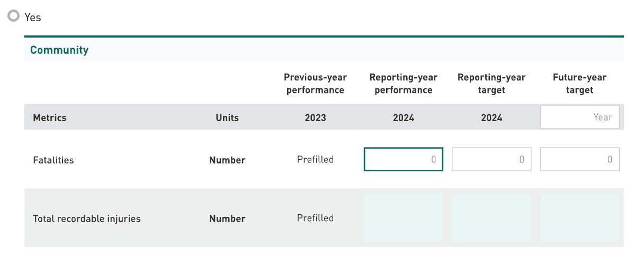644x256 pixels.
Task: Click Fatalities reporting-year target input
Action: click(x=491, y=159)
